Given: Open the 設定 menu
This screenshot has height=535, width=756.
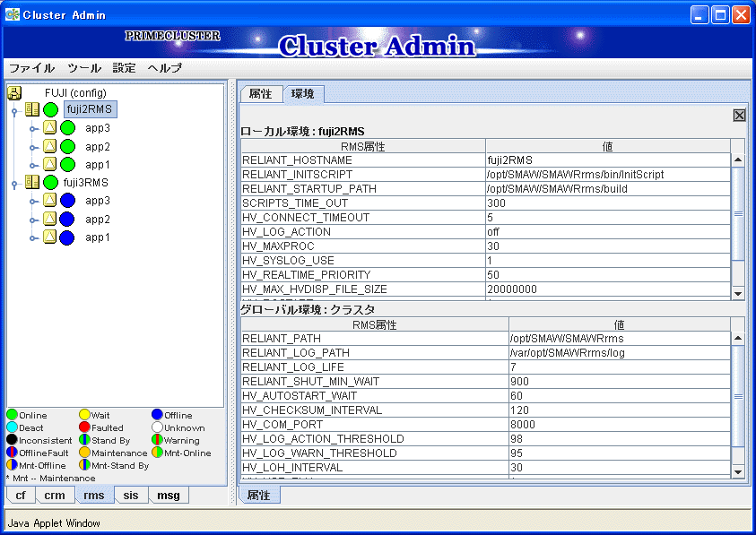Looking at the screenshot, I should click(x=124, y=68).
